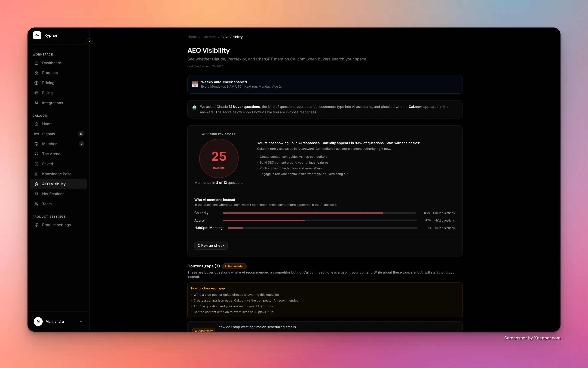Click 'Create comparison guides vs. top competitors' tip

tap(293, 157)
